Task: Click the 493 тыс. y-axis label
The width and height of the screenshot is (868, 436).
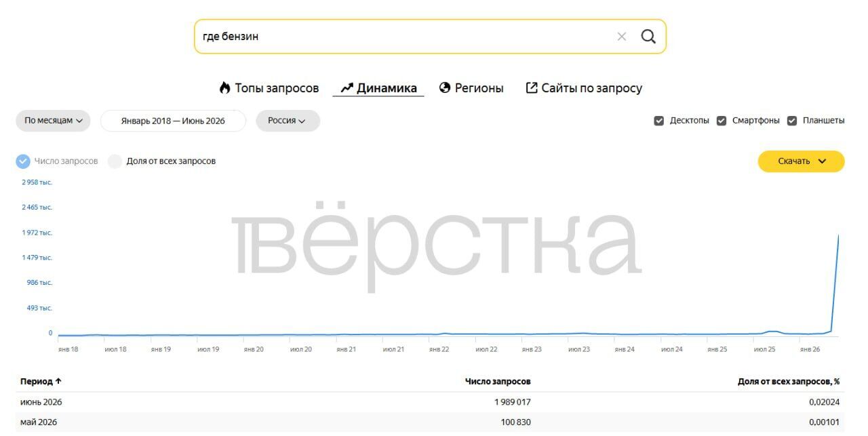Action: point(39,308)
